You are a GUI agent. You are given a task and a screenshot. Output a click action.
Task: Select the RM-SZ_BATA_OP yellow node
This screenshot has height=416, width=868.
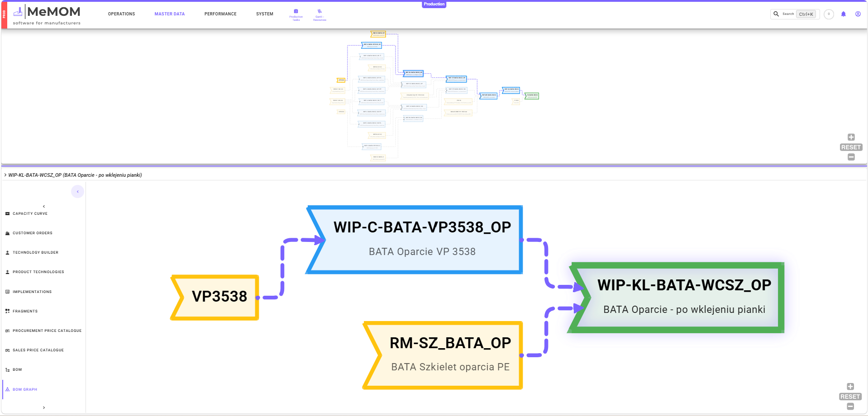click(443, 355)
